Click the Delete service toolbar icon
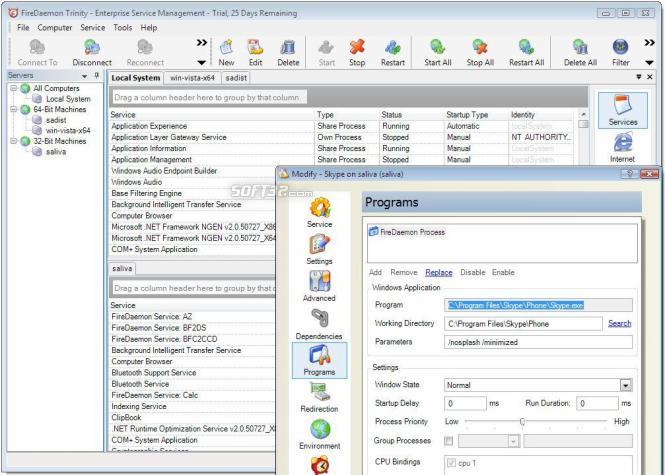The width and height of the screenshot is (665, 475). (x=288, y=47)
